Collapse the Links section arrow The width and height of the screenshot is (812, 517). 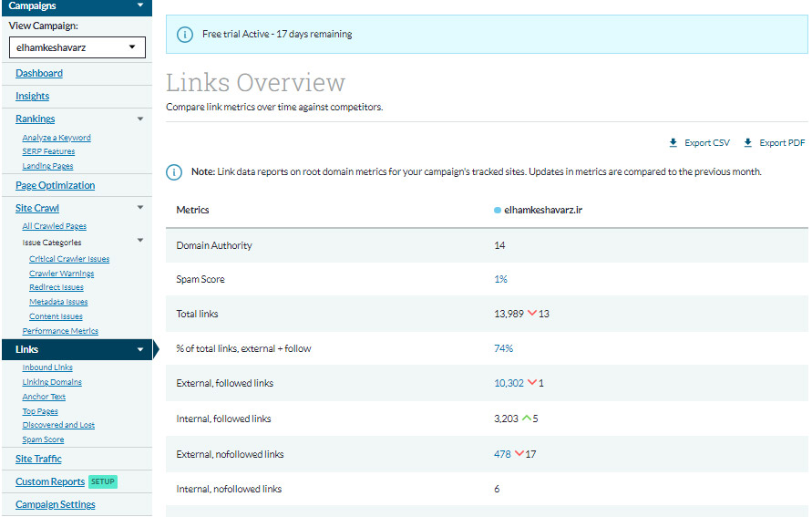point(140,349)
